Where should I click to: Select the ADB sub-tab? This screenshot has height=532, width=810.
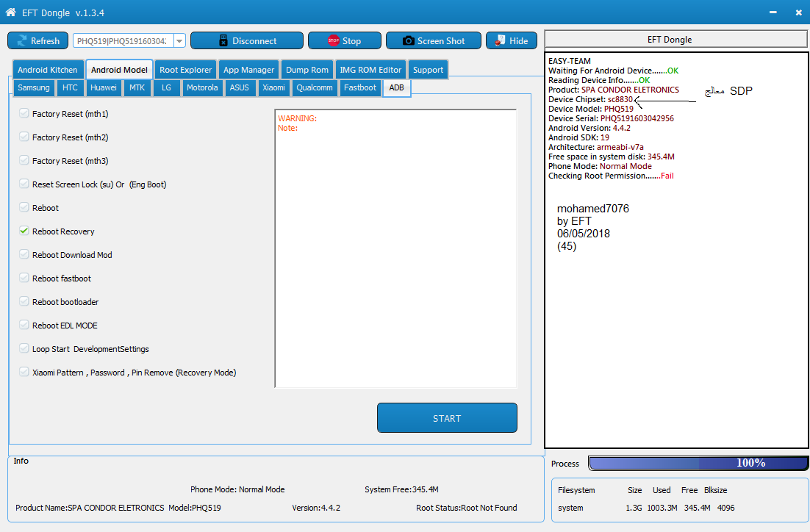click(x=396, y=87)
